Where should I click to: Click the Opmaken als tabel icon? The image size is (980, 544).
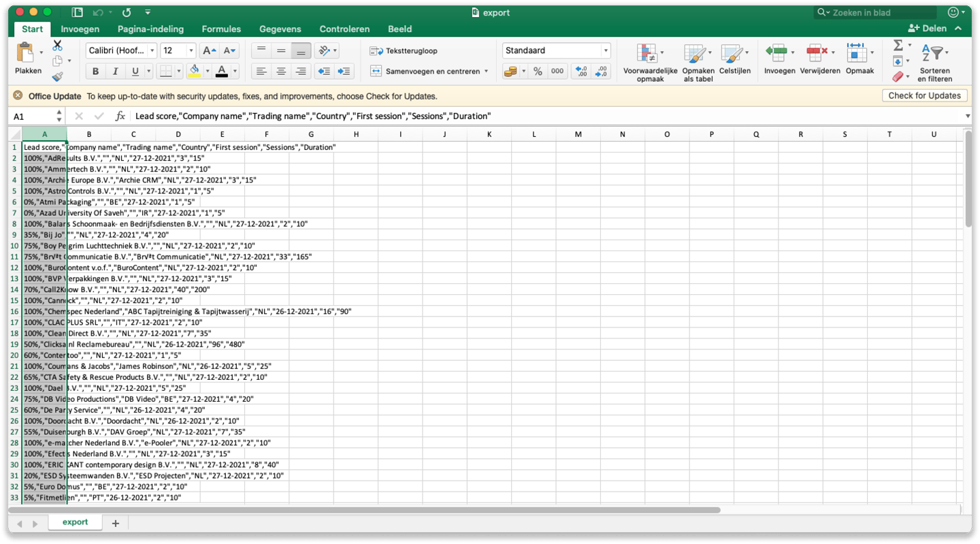pos(695,54)
